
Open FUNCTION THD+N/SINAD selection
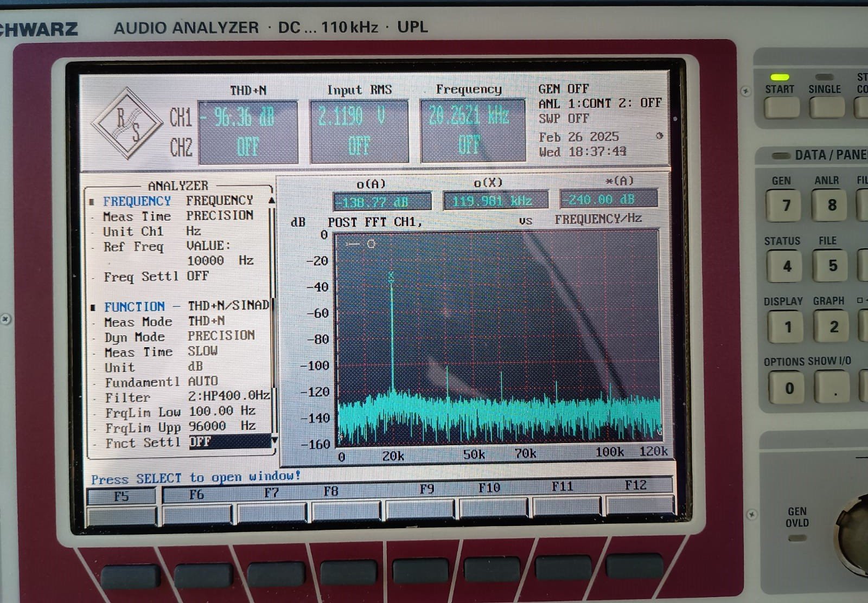(x=228, y=306)
